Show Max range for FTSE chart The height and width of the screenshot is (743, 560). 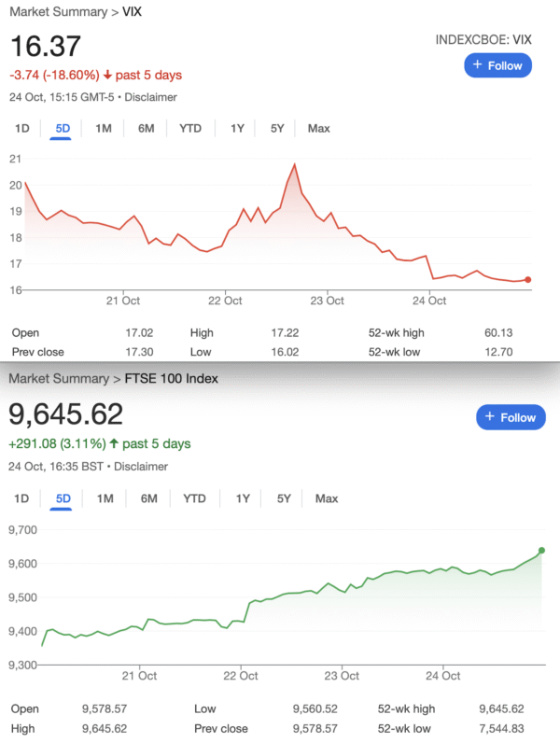pyautogui.click(x=327, y=498)
